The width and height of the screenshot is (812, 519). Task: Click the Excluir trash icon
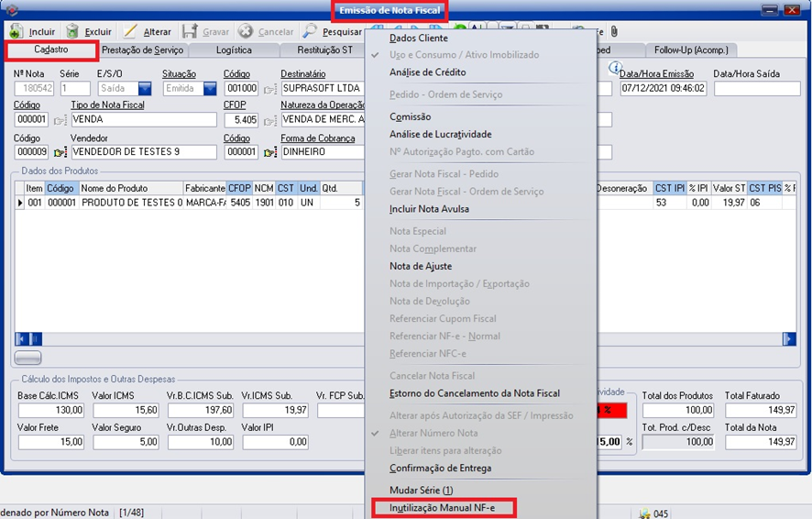click(x=72, y=32)
